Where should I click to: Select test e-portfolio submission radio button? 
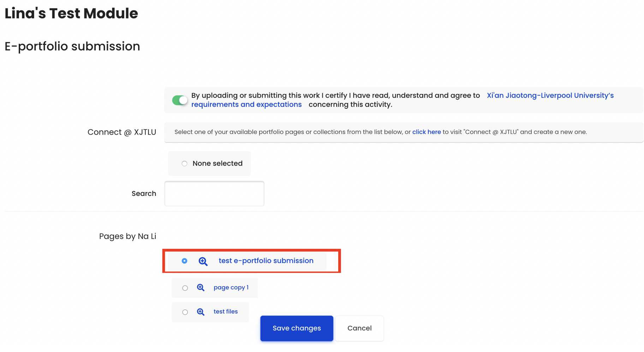coord(184,261)
